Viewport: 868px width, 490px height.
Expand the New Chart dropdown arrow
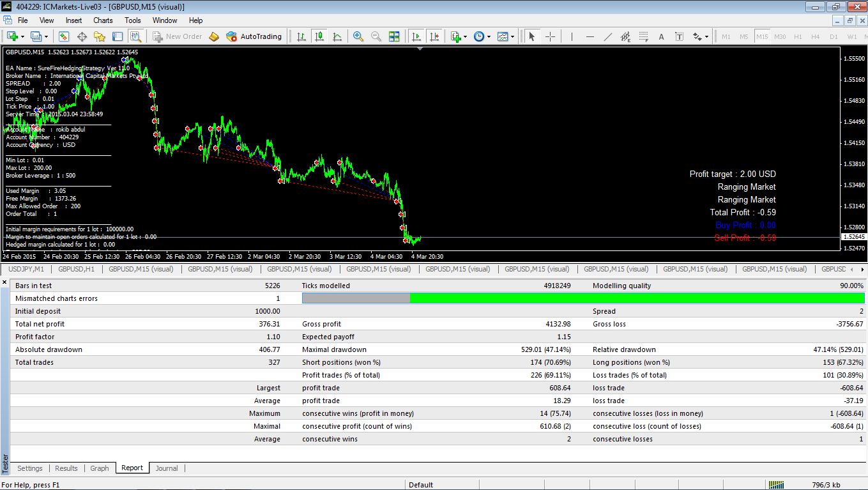coord(23,36)
